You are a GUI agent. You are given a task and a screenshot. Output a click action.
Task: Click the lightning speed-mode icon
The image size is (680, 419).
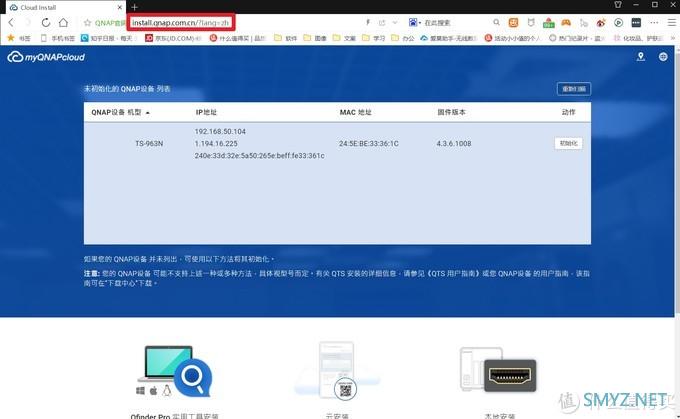tap(368, 22)
